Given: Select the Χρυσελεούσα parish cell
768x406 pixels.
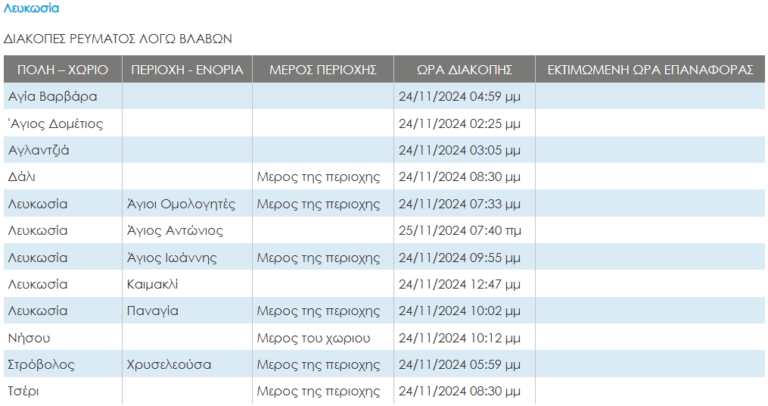Looking at the screenshot, I should click(169, 364).
